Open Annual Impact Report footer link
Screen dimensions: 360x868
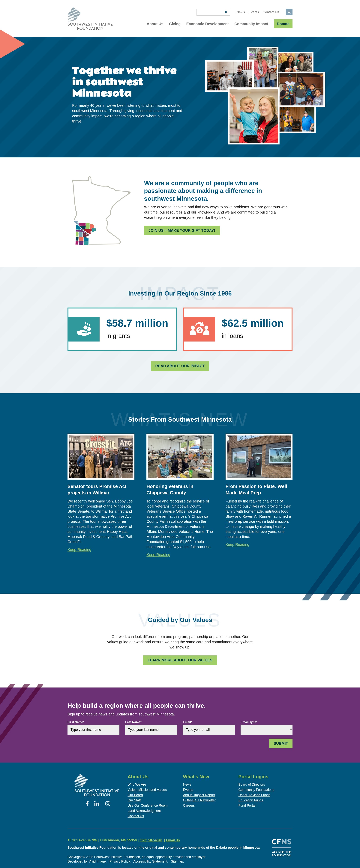199,795
